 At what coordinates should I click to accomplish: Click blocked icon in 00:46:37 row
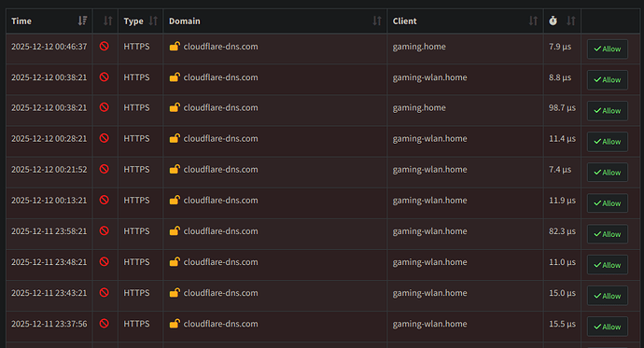pos(105,47)
